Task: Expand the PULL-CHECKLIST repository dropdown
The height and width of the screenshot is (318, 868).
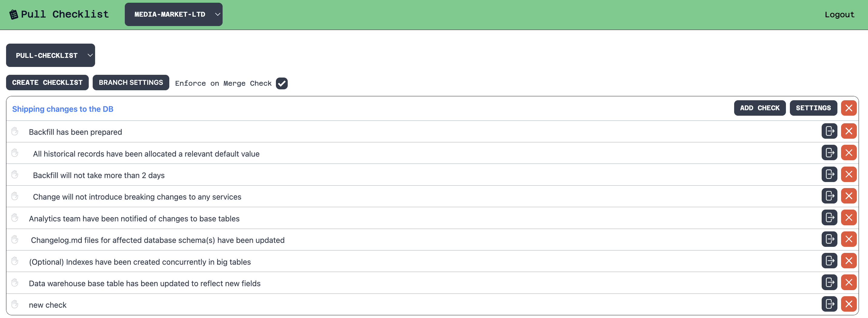Action: [x=51, y=55]
